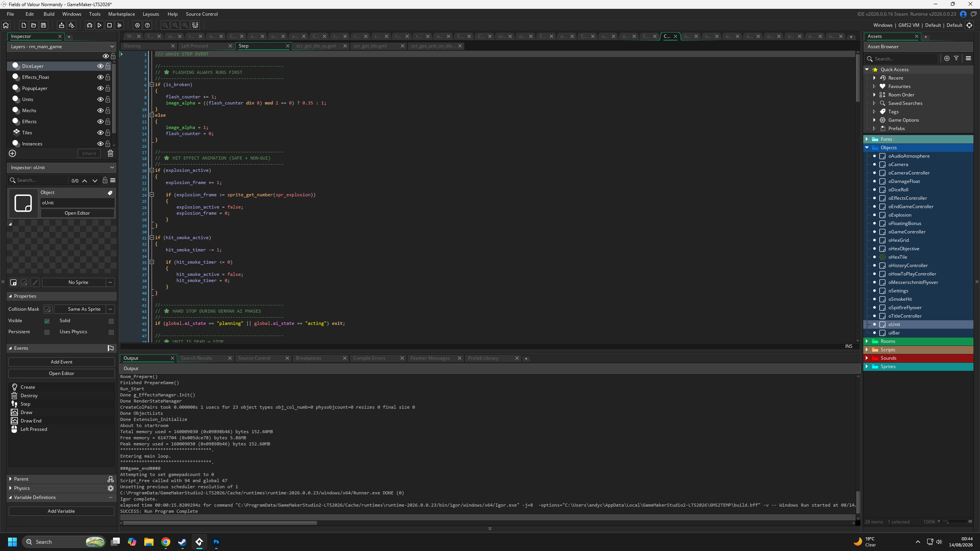The width and height of the screenshot is (980, 551).
Task: Open the Build menu
Action: point(49,14)
